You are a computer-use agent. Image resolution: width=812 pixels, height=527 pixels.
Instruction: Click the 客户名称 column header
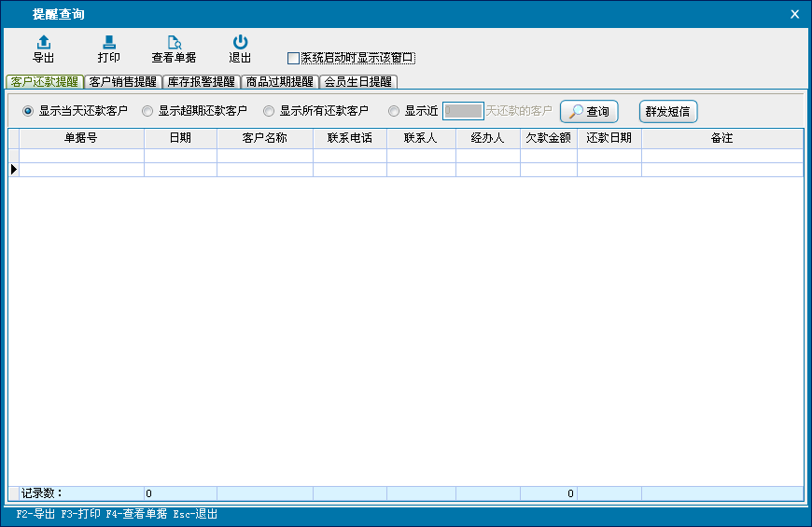(265, 138)
